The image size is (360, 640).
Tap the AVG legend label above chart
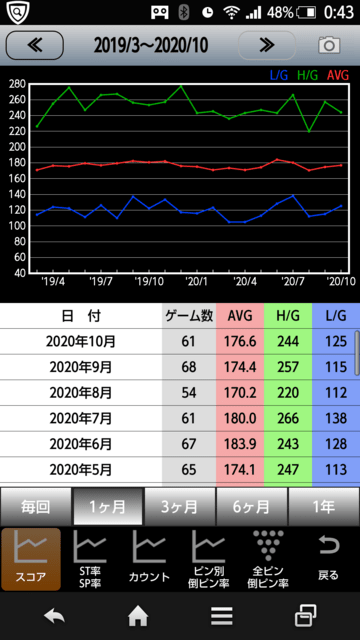(x=338, y=75)
